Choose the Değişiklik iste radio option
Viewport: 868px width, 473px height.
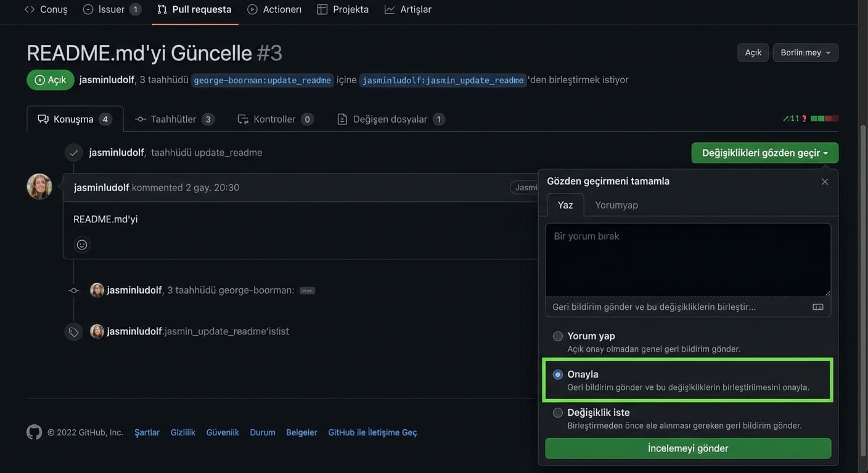pos(558,413)
